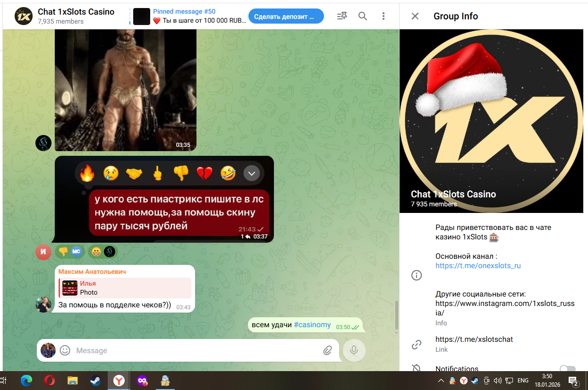Focus the Message input field

[196, 350]
